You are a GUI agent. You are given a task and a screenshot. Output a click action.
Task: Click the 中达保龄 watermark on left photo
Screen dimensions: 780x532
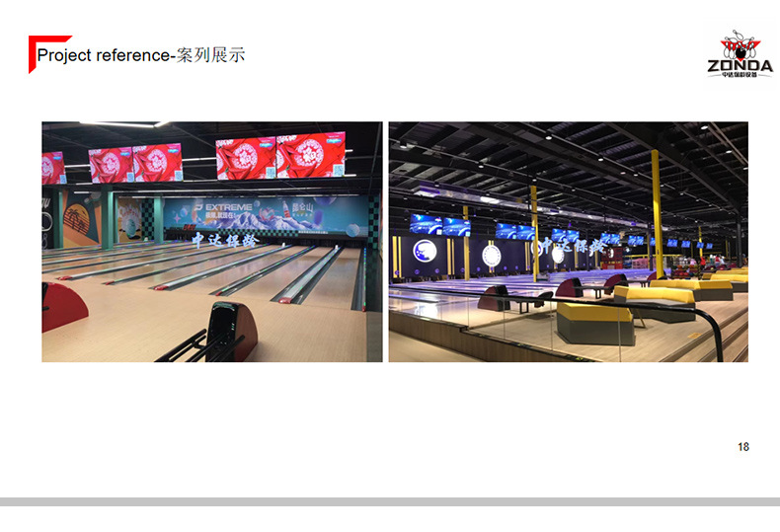(225, 241)
